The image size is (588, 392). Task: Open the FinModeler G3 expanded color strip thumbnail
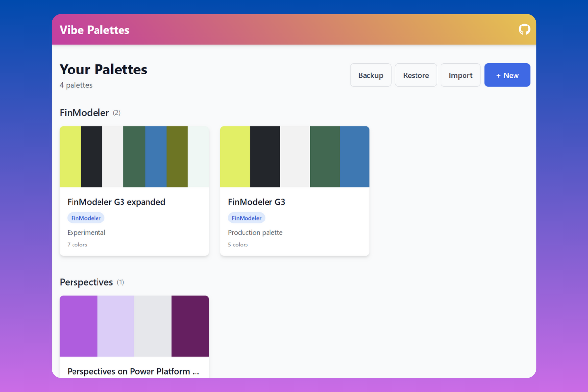point(134,156)
